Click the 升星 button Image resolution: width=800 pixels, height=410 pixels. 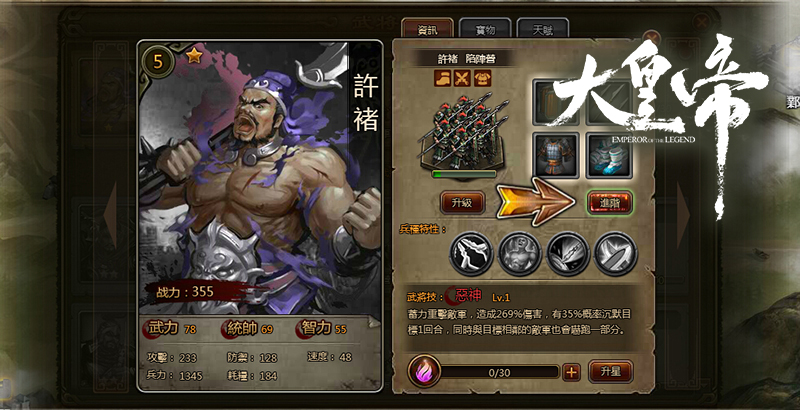pyautogui.click(x=611, y=371)
